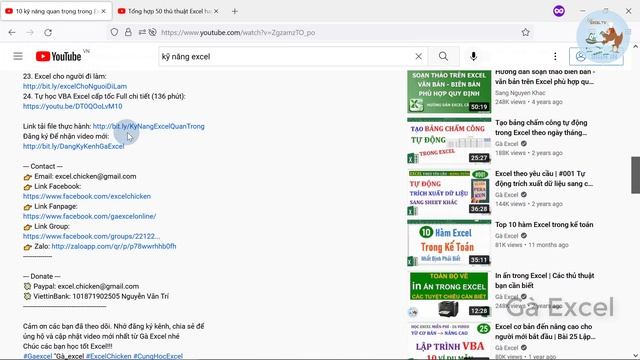Screen dimensions: 640x360
Task: Run search with the magnifier button
Action: tap(443, 56)
